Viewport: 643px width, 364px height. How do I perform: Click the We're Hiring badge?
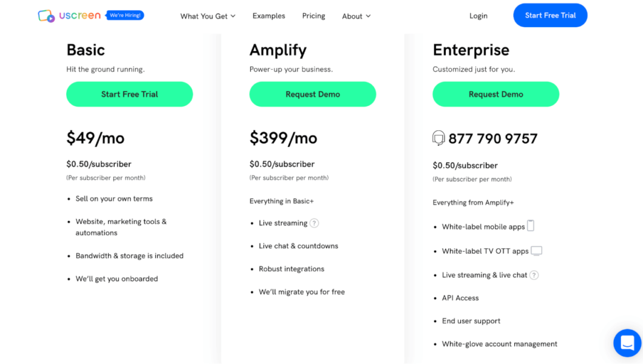coord(124,15)
